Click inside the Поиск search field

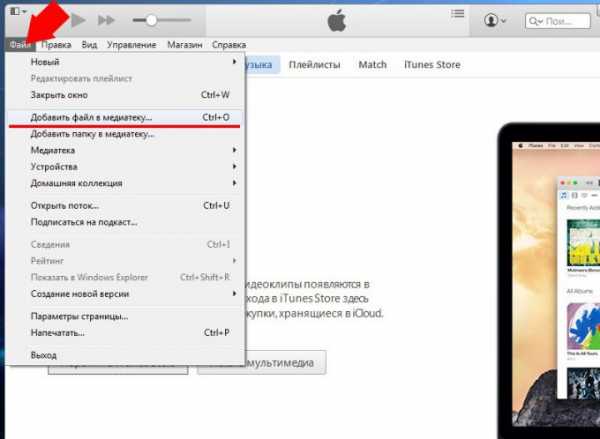tap(565, 20)
